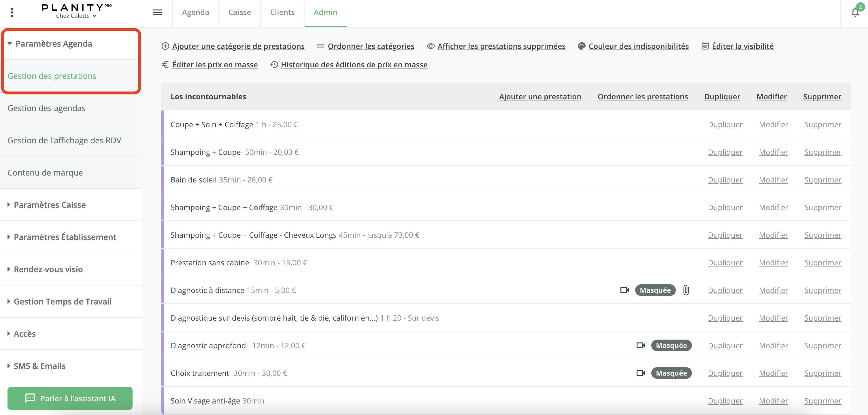Click the video camera icon for Choix traitement

641,373
